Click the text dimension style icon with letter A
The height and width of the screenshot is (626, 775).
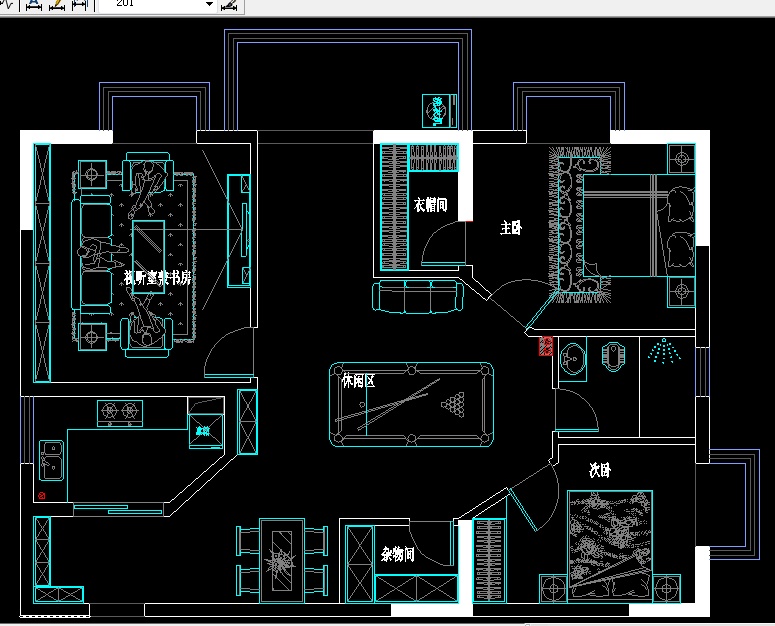tap(33, 4)
